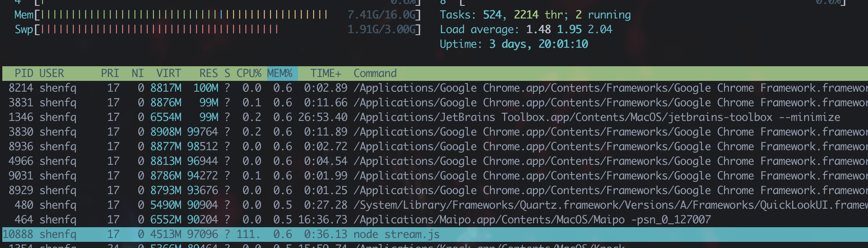Click the 0:36.13 time of node

point(326,234)
